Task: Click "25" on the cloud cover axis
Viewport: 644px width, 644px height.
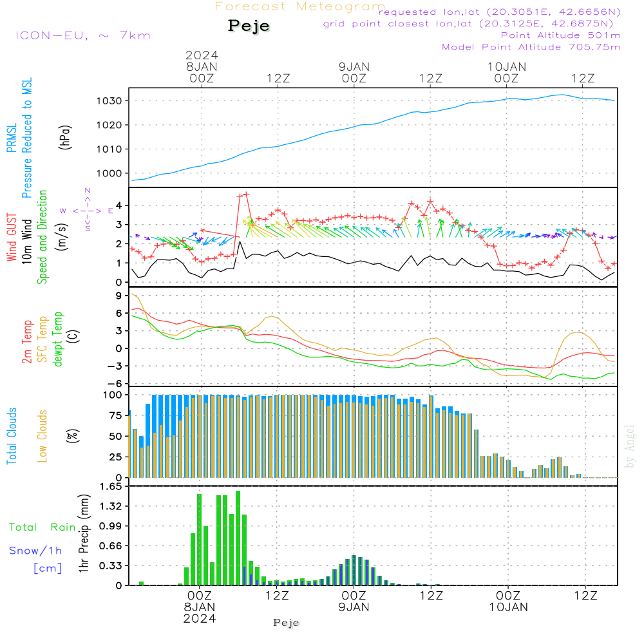Action: [116, 457]
